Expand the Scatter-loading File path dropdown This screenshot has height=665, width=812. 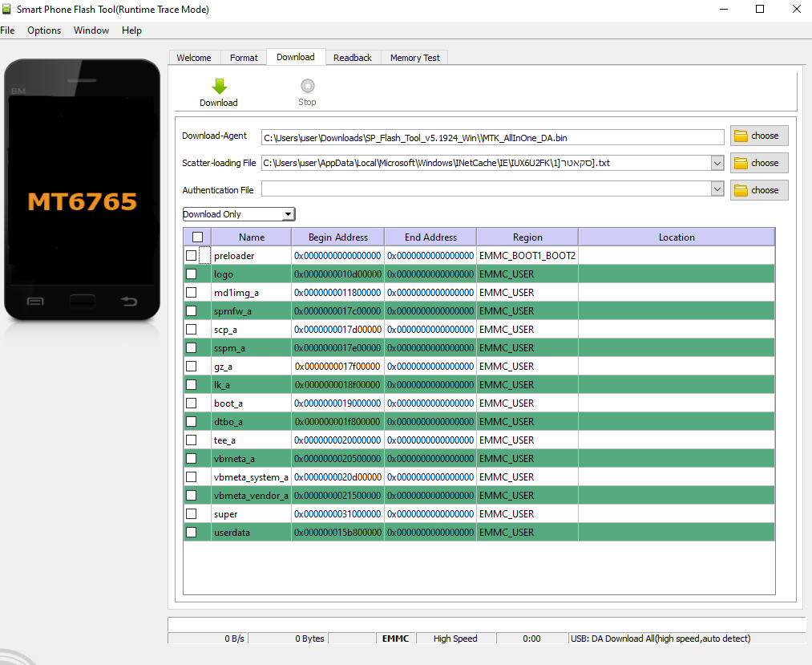click(x=717, y=164)
